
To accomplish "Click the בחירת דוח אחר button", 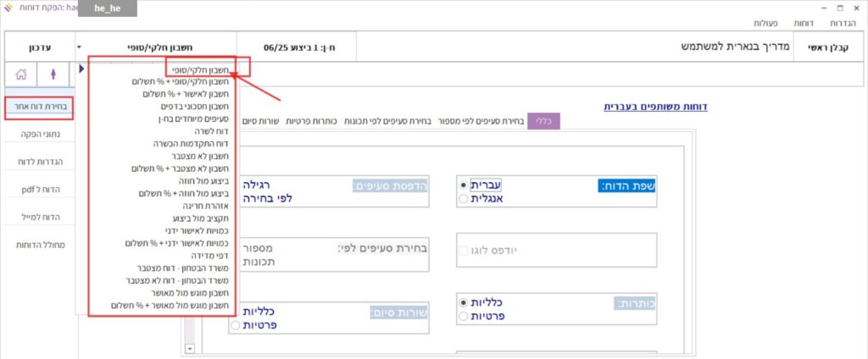I will (37, 107).
